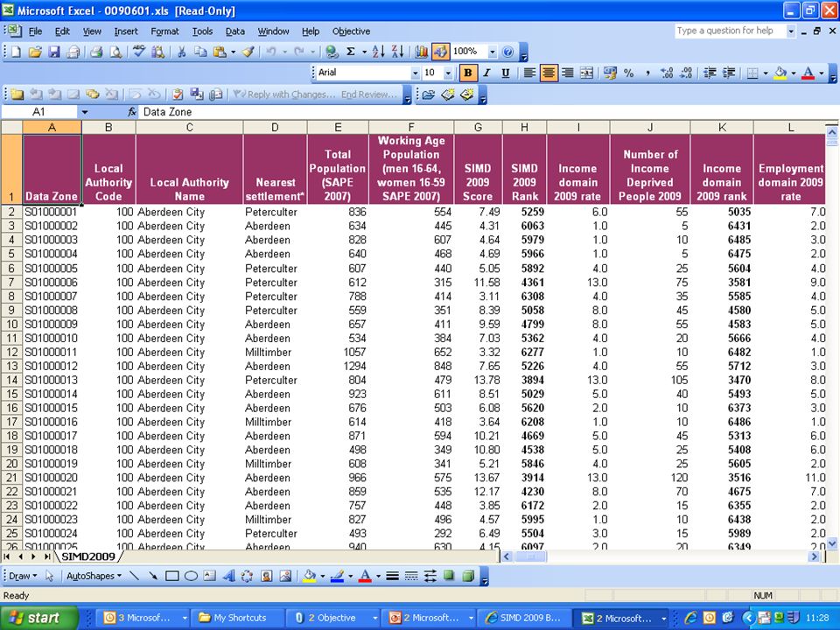Click the vertical scrollbar down arrow

tap(832, 543)
